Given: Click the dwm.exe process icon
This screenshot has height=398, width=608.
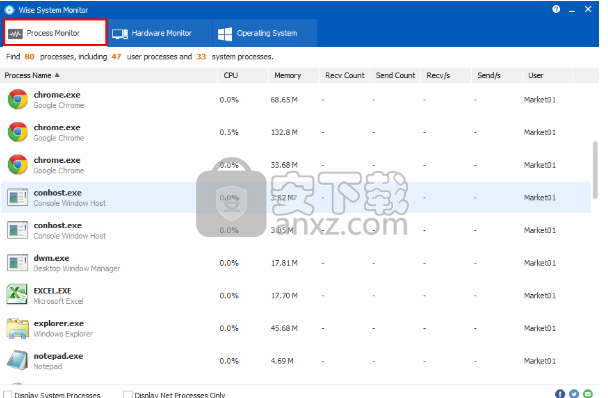Looking at the screenshot, I should 17,263.
